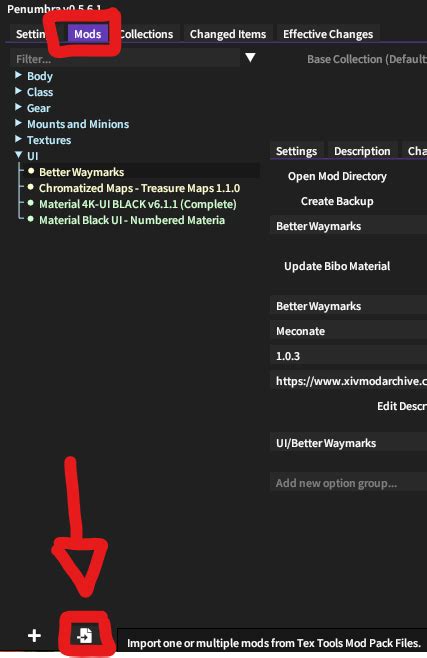Select Chromatized Maps - Treasure Maps 1.1.0
This screenshot has width=427, height=658.
click(139, 188)
